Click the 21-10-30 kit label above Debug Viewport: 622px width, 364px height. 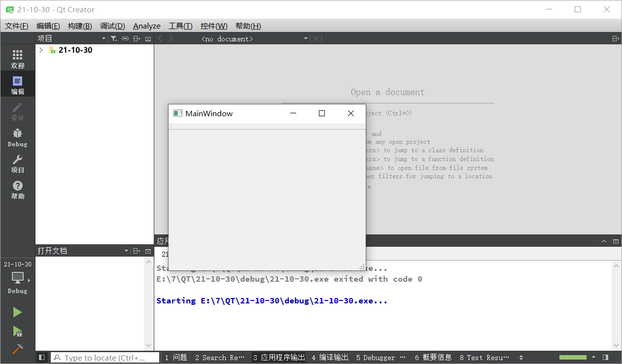click(x=18, y=265)
